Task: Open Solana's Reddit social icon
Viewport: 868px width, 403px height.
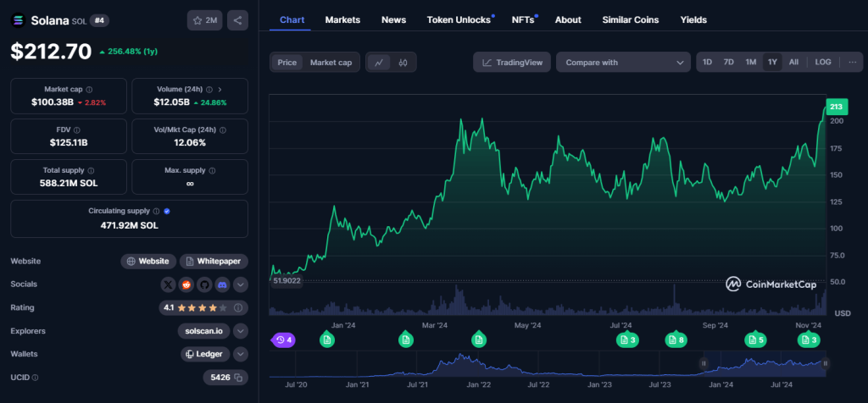Action: pos(186,284)
